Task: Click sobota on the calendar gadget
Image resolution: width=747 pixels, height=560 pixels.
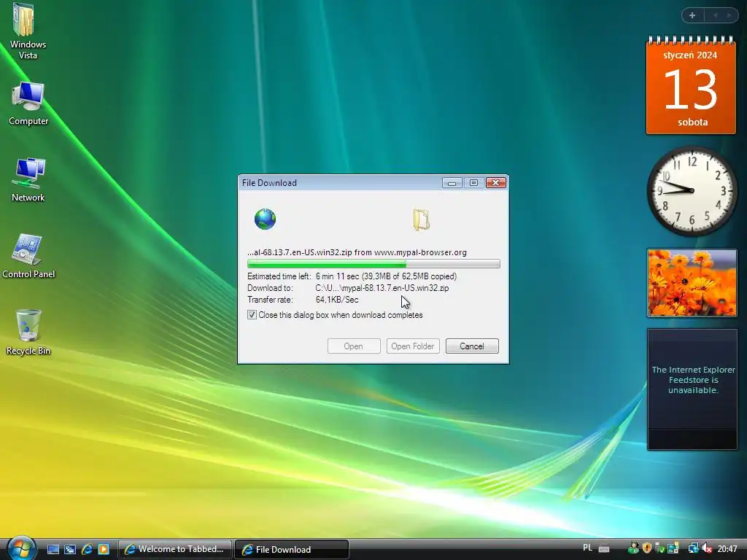Action: click(693, 122)
